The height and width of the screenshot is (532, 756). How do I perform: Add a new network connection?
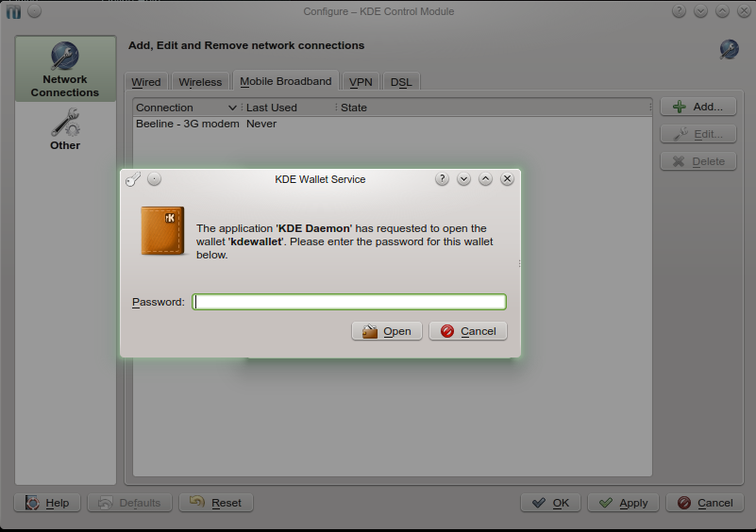[698, 107]
